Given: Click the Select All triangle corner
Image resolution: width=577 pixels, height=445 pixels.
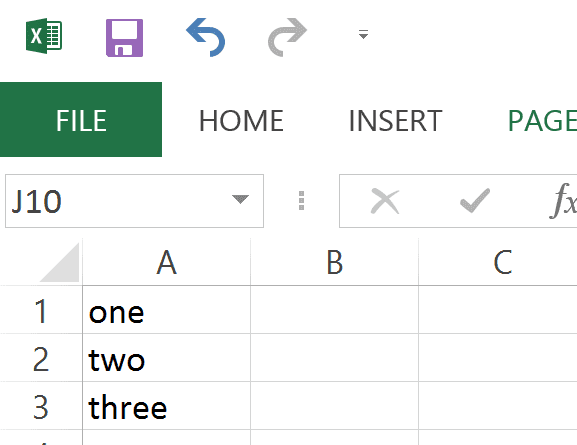Looking at the screenshot, I should tap(60, 262).
